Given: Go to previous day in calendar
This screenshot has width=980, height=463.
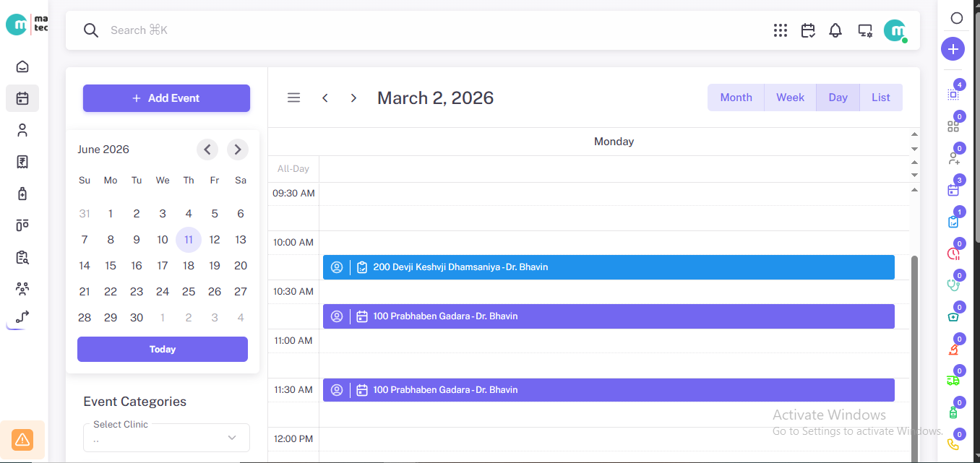Looking at the screenshot, I should [x=325, y=98].
